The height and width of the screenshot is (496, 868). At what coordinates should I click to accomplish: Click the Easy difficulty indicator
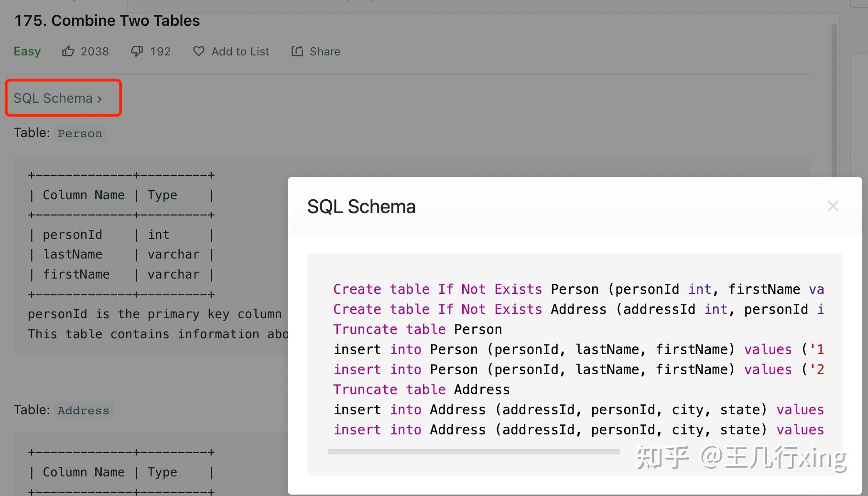click(x=27, y=51)
